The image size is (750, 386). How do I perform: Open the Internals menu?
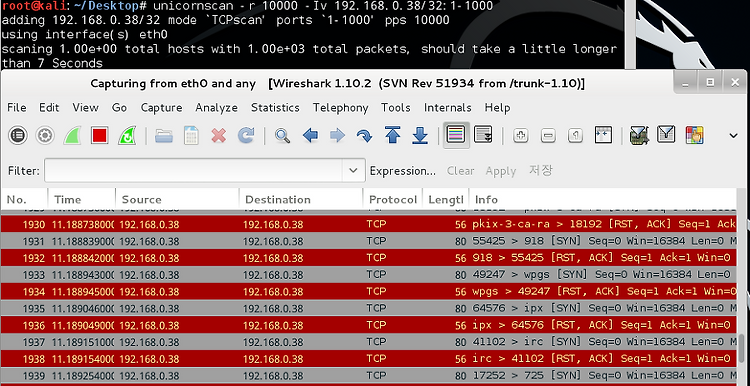(x=447, y=108)
